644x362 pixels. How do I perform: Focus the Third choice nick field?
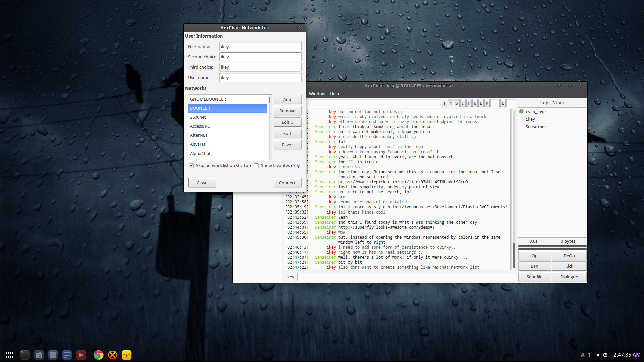coord(260,67)
